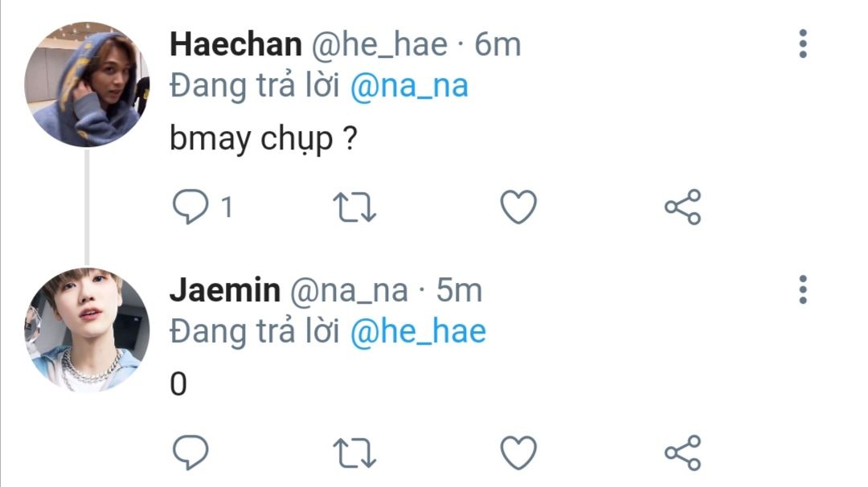Open the Haechan display name

(x=235, y=43)
